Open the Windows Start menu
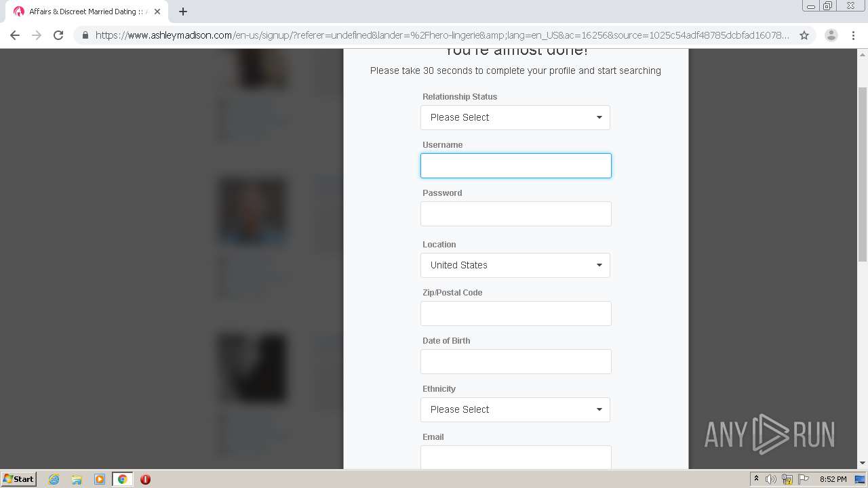Screen dimensions: 868x488 19,479
